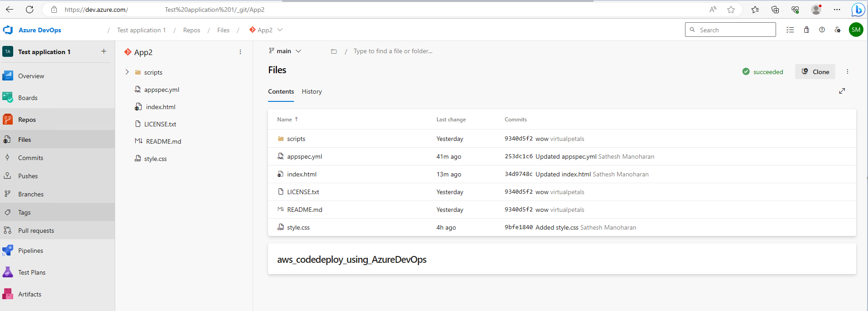Open the Help question mark icon
This screenshot has width=868, height=311.
[x=822, y=30]
